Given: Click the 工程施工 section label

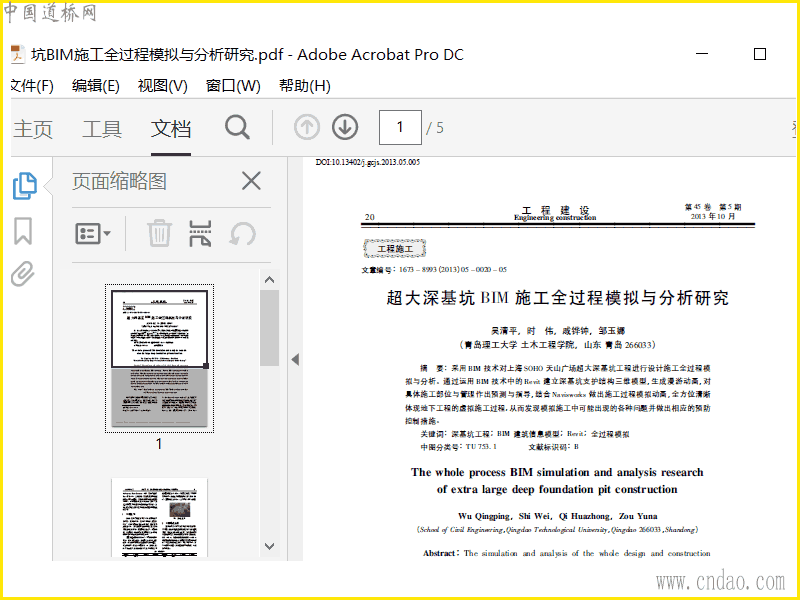Looking at the screenshot, I should tap(394, 248).
